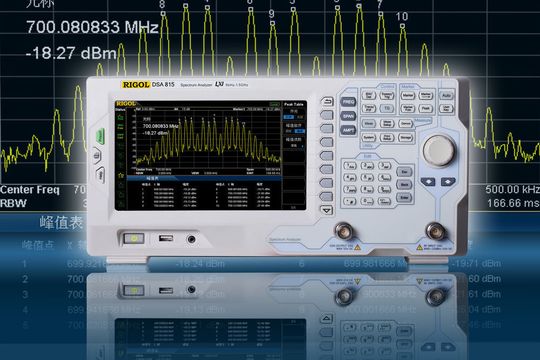Click the Help key on the left edge

pos(100,175)
